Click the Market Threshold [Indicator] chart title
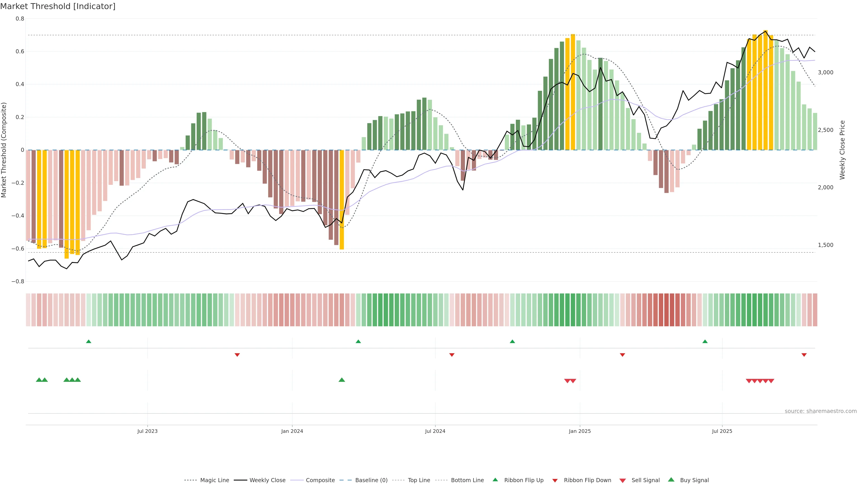The image size is (868, 488). [58, 6]
